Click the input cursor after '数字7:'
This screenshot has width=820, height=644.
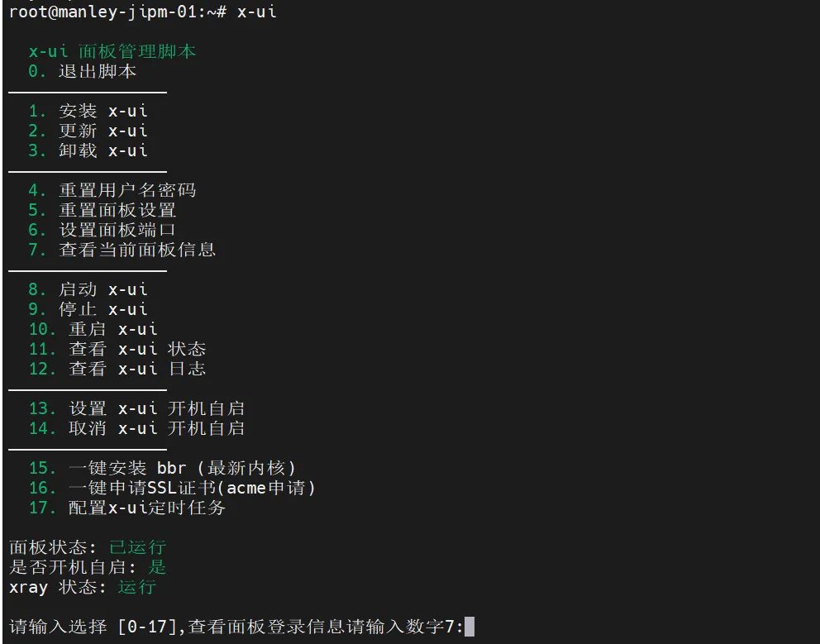point(470,627)
